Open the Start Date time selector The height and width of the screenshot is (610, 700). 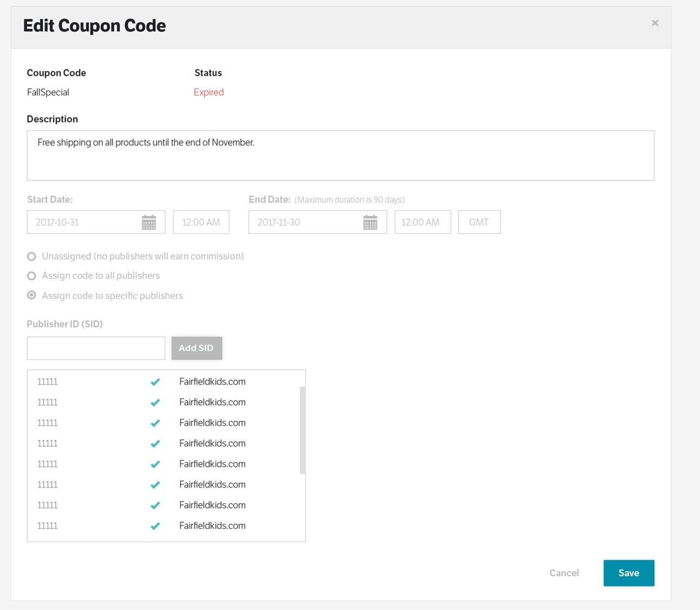tap(201, 222)
